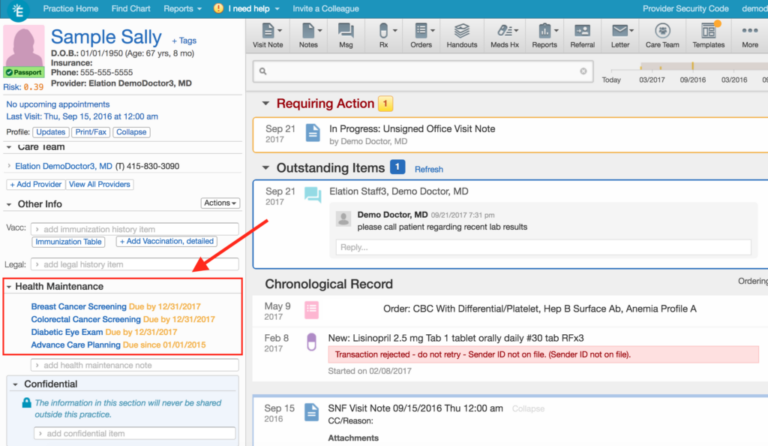Add + Tags to the patient
The image size is (768, 446).
[184, 41]
